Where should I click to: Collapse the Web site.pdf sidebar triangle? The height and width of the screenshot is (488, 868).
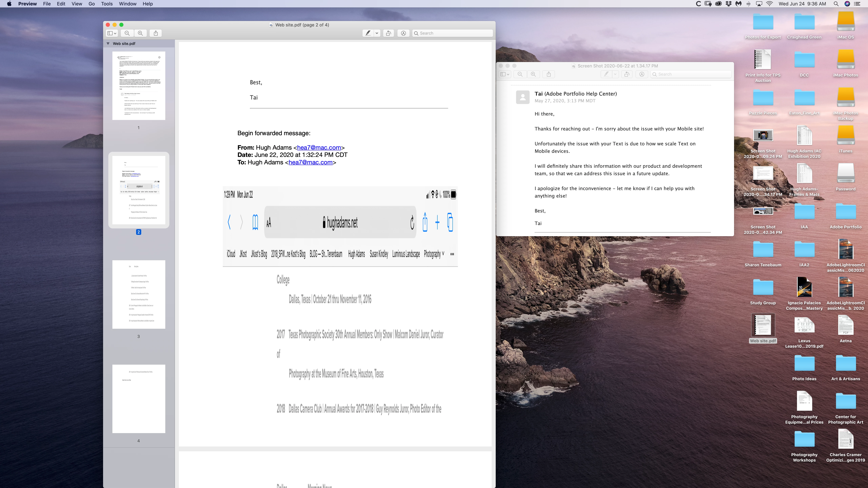(x=108, y=43)
